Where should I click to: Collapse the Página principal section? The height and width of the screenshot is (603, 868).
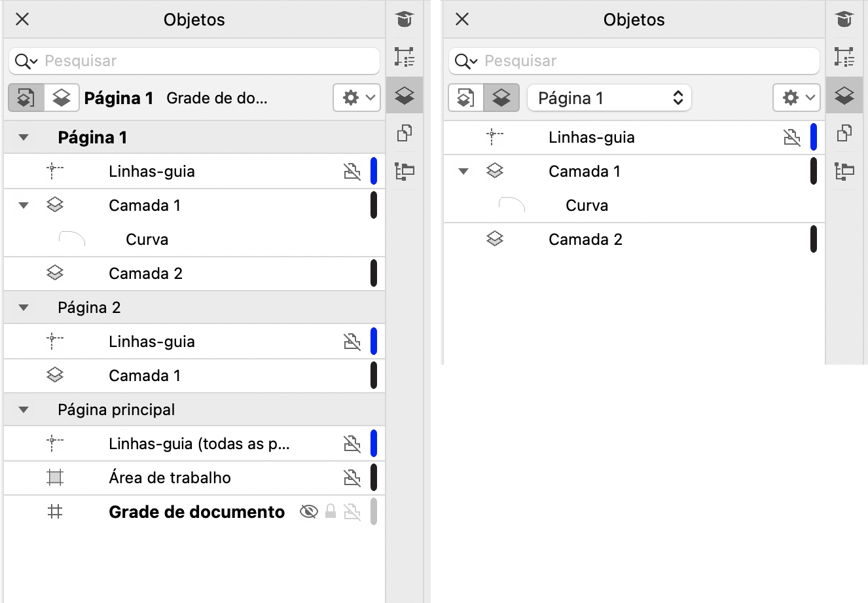click(x=24, y=410)
